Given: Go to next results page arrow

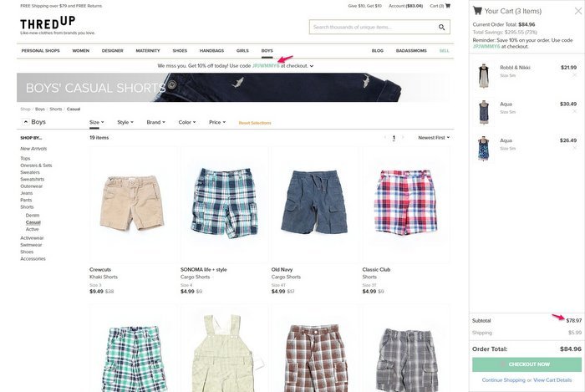Looking at the screenshot, I should click(x=403, y=137).
